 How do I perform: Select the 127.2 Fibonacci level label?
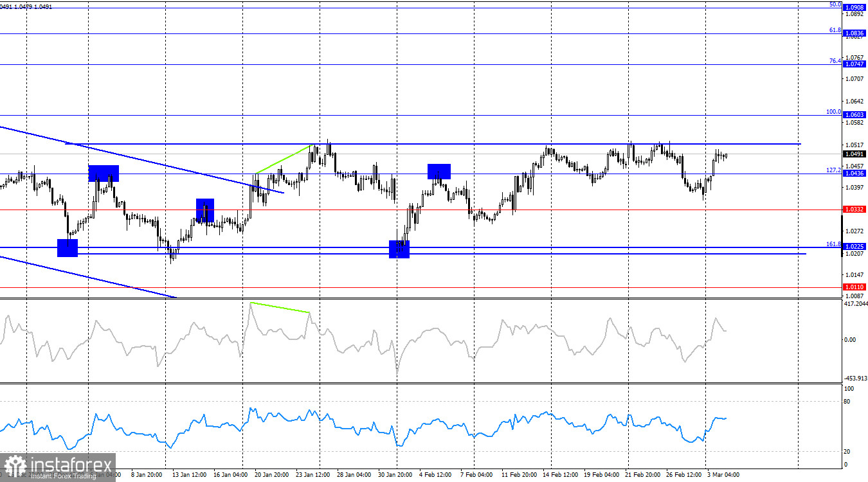(x=834, y=170)
